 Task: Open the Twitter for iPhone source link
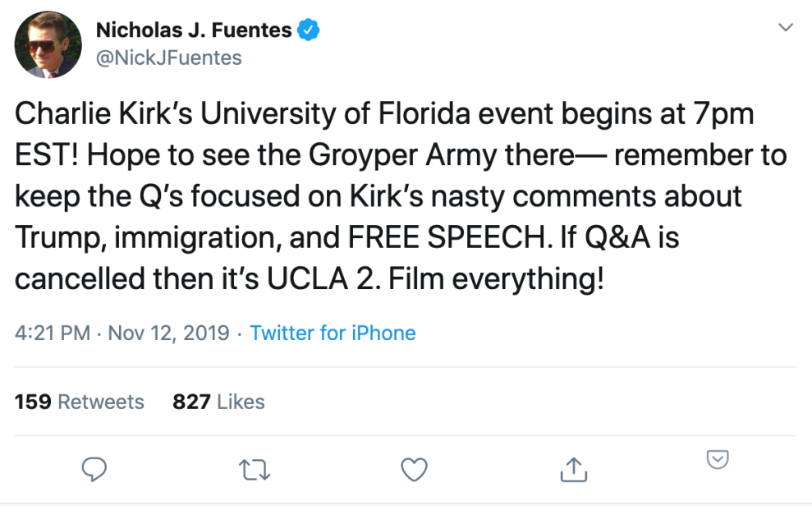pos(333,333)
